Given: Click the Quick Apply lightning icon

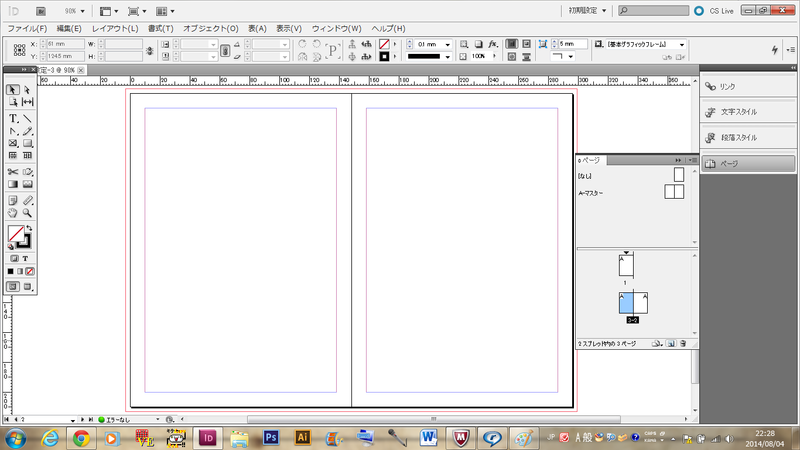Looking at the screenshot, I should click(774, 49).
